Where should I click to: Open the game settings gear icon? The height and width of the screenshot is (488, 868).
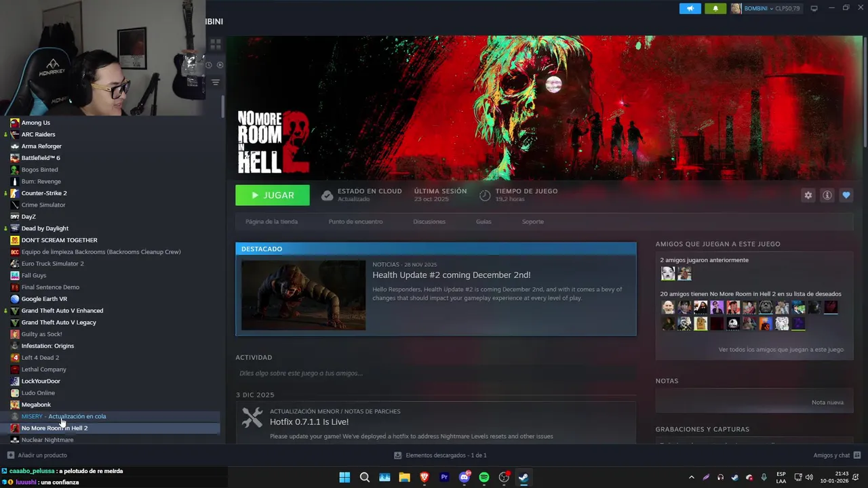click(808, 195)
